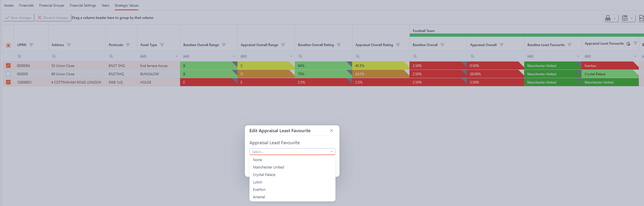Close the Edit Appraisal Least Favourite dialog
Screen dimensions: 644x206
click(x=331, y=130)
